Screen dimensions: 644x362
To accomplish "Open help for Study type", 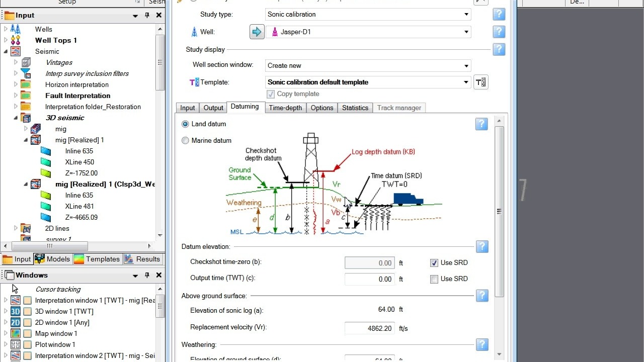I will 499,14.
